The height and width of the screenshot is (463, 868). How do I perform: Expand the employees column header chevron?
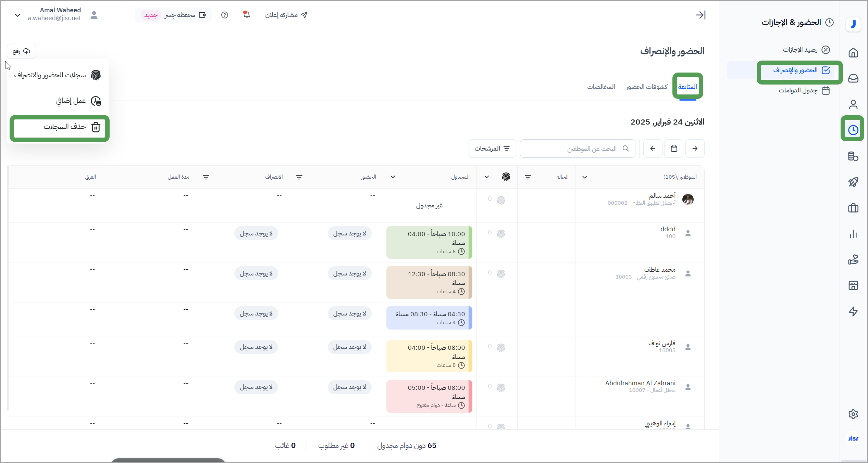(584, 177)
